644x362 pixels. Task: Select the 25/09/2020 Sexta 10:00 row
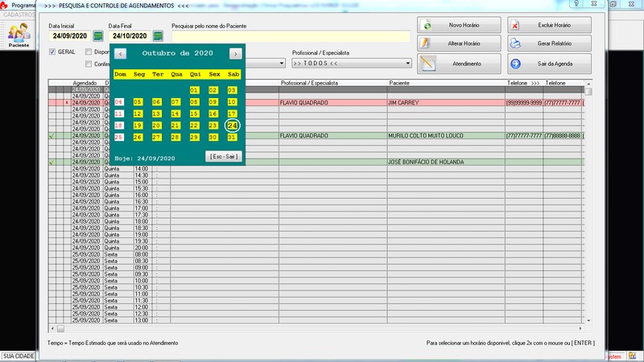pos(316,281)
